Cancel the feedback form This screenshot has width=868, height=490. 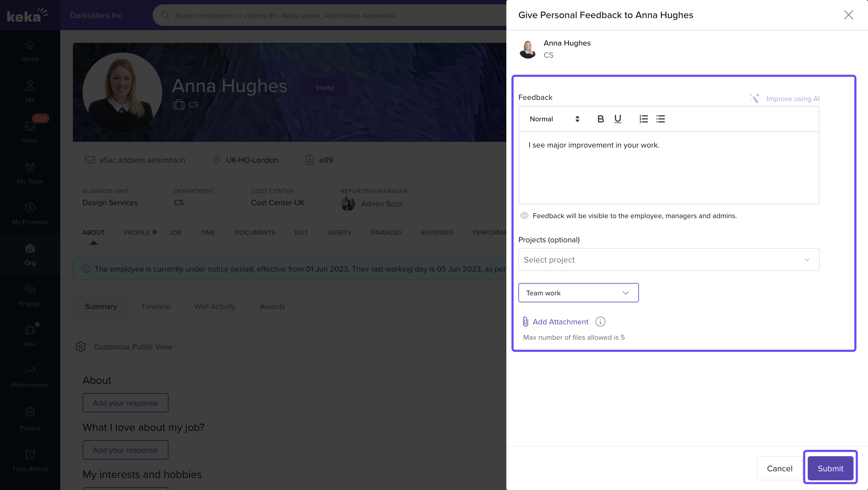coord(779,468)
